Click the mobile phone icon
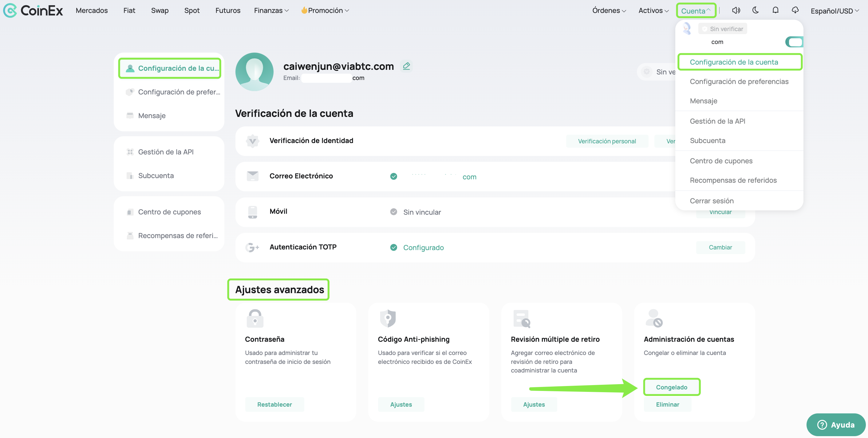The height and width of the screenshot is (438, 868). (x=252, y=212)
